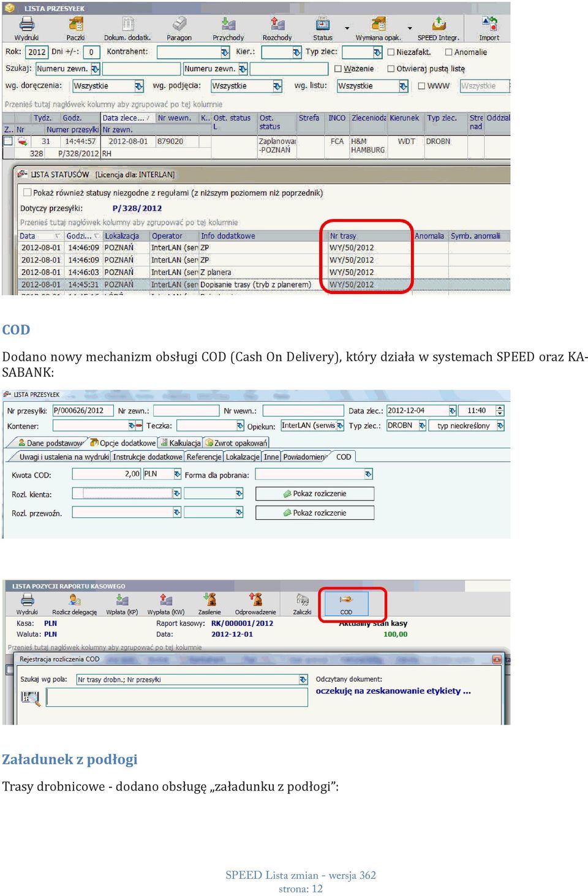Viewport: 588px width, 896px height.
Task: Click the Wypłata (KW) icon
Action: 166,604
